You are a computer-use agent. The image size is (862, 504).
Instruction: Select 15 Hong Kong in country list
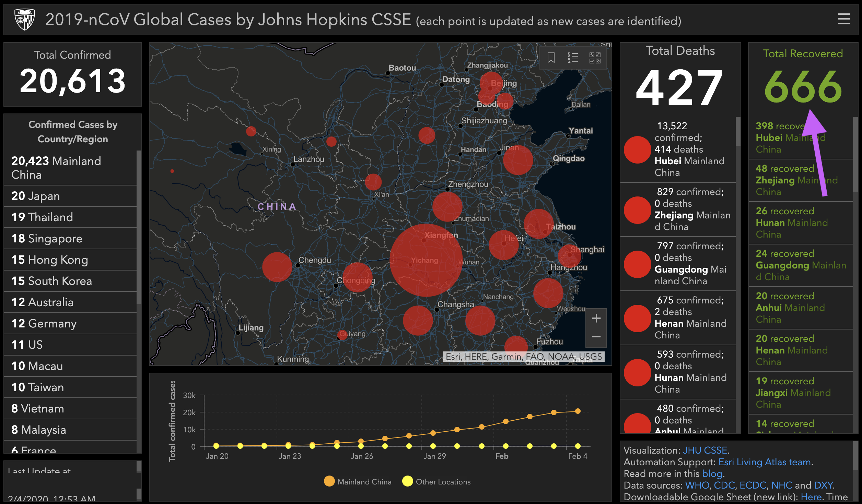click(70, 260)
